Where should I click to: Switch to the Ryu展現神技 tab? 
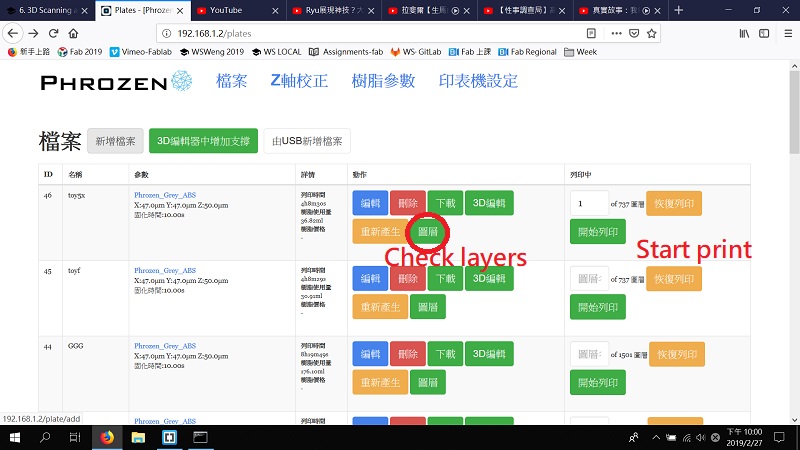pyautogui.click(x=334, y=10)
